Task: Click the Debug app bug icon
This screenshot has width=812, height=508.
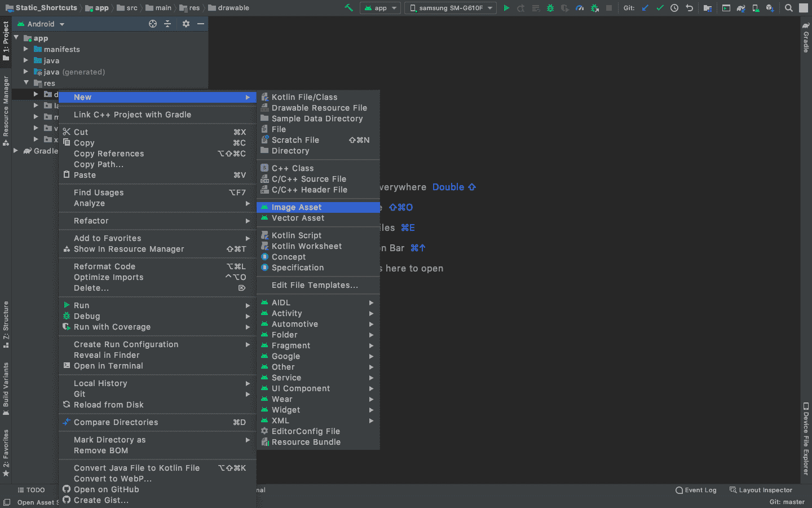Action: coord(550,8)
